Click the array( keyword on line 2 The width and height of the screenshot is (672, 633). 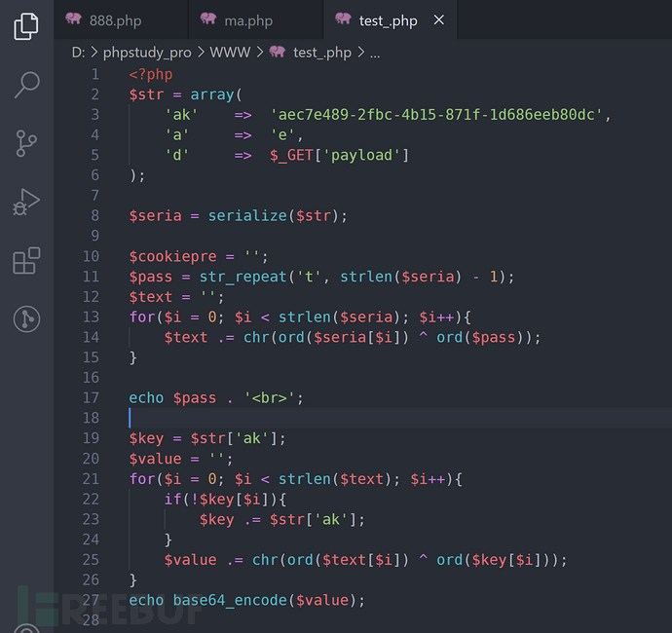click(216, 94)
